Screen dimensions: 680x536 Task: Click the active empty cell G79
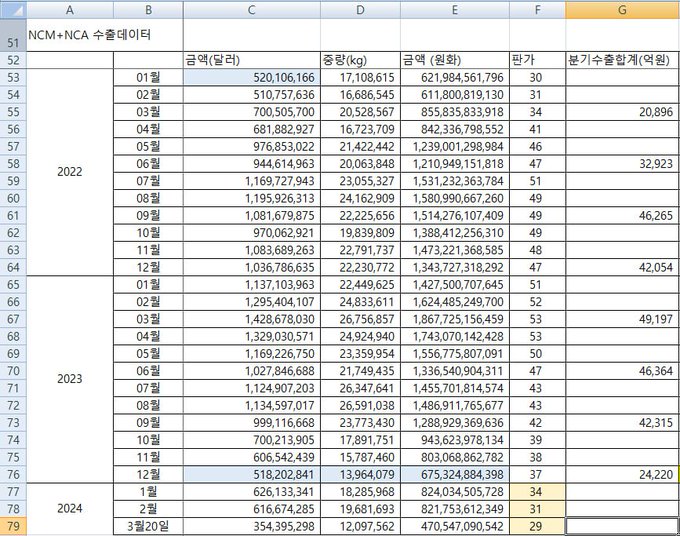click(x=622, y=526)
